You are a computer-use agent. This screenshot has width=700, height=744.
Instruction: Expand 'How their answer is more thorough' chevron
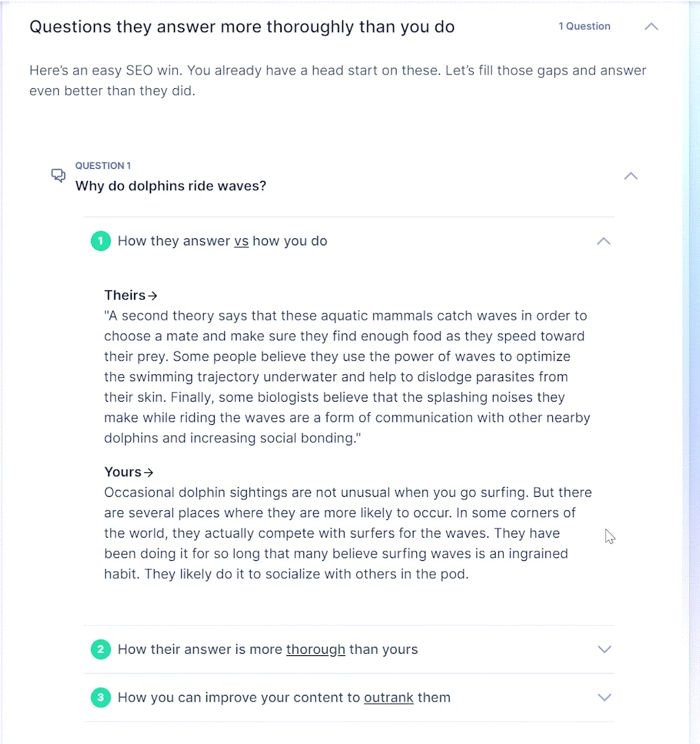(x=604, y=649)
